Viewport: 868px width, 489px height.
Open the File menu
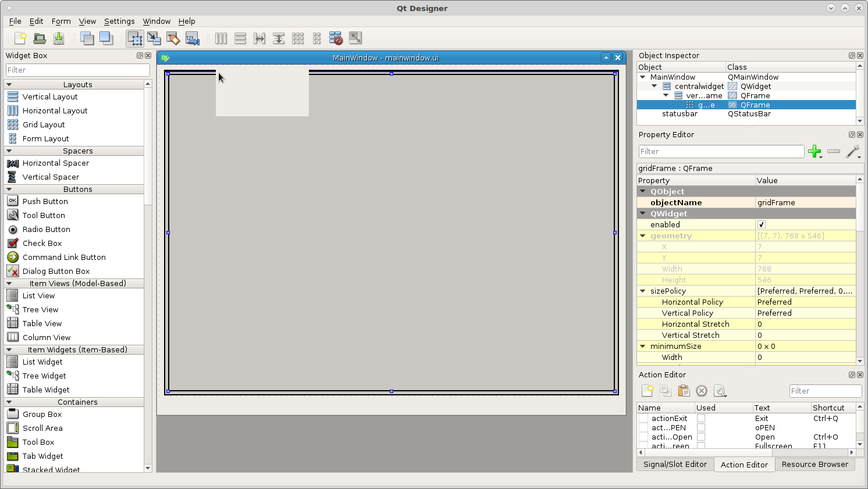click(15, 21)
